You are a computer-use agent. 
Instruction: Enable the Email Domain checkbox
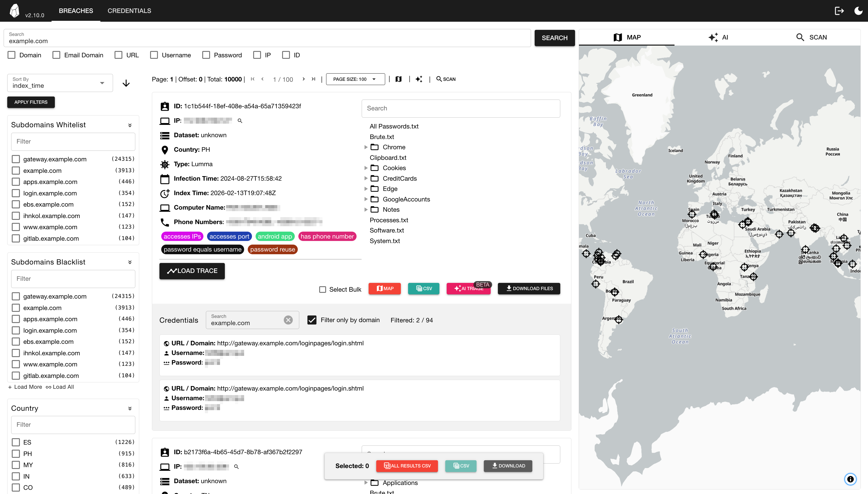click(56, 55)
